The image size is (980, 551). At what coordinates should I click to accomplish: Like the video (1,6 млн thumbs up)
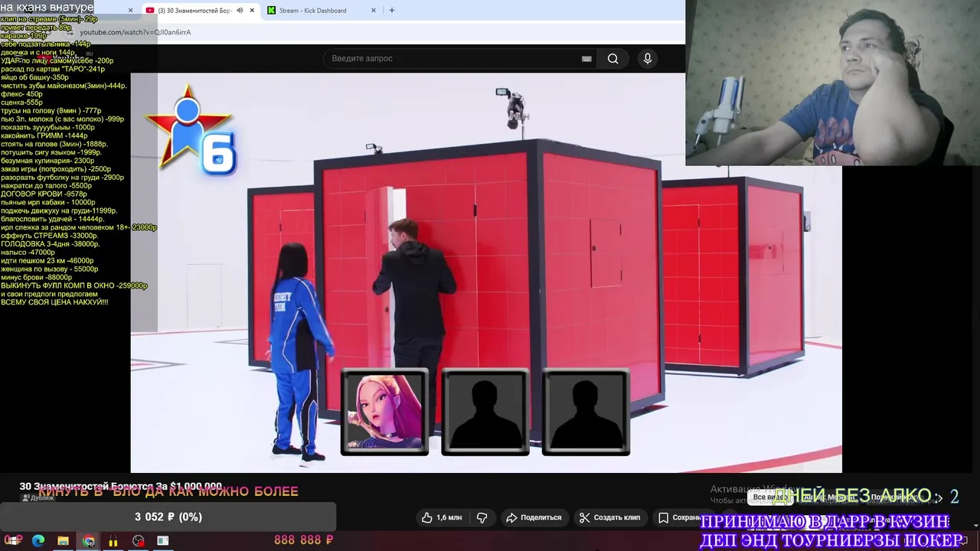click(443, 517)
